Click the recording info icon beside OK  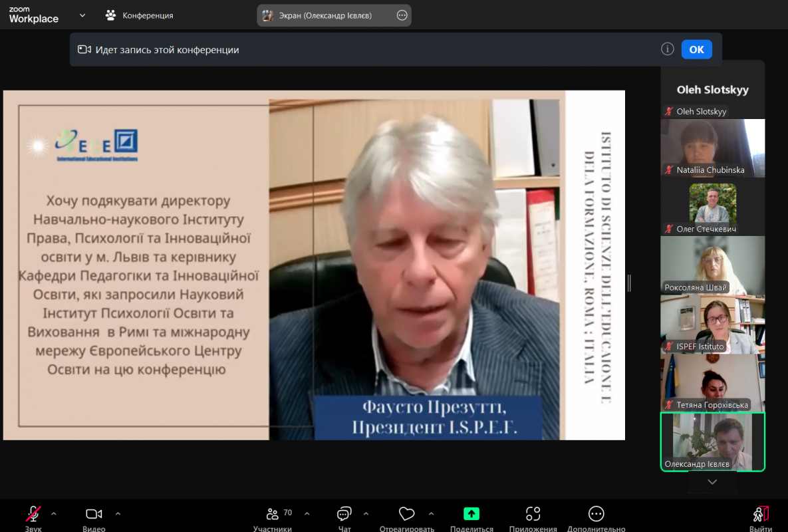click(x=668, y=49)
